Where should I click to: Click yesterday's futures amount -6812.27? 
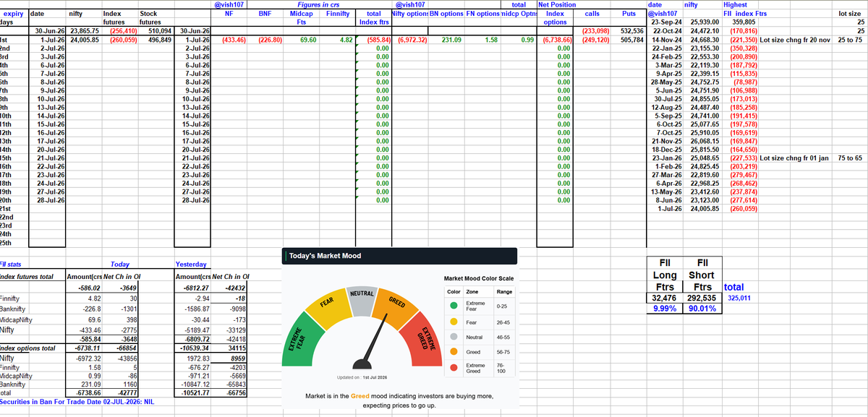tap(196, 288)
